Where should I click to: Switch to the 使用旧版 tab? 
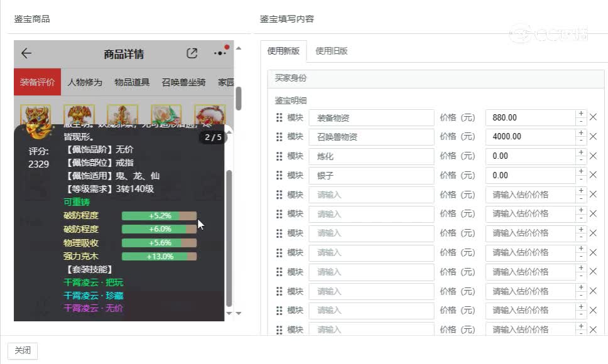332,50
